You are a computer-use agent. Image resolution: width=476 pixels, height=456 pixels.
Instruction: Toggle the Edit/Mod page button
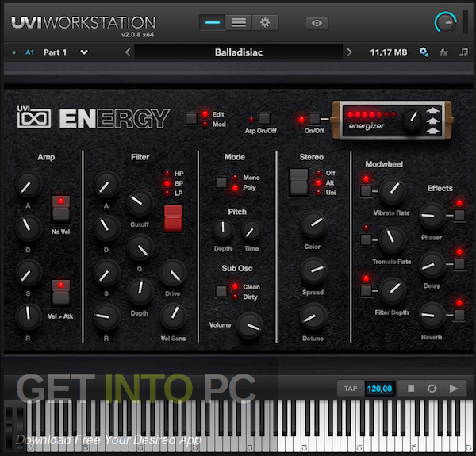coord(191,119)
